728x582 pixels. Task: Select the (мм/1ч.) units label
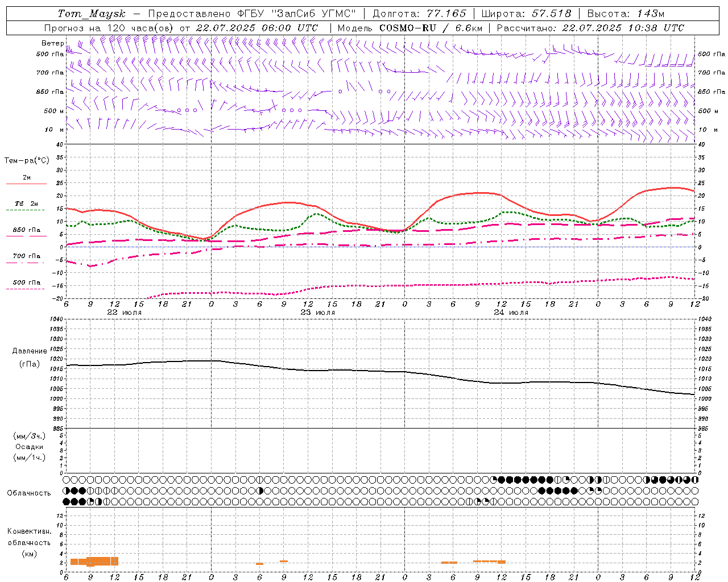(29, 458)
